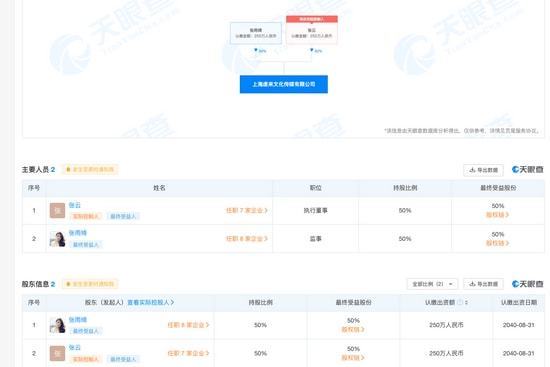Image resolution: width=550 pixels, height=367 pixels.
Task: Expand 任职 7 家企业 for 张云 in 主要人员
Action: coord(247,211)
